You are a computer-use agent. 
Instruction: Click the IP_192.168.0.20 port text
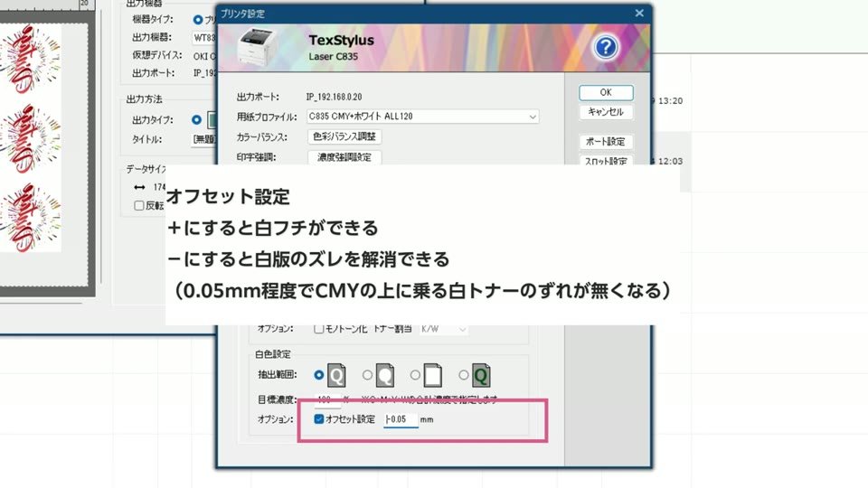335,97
